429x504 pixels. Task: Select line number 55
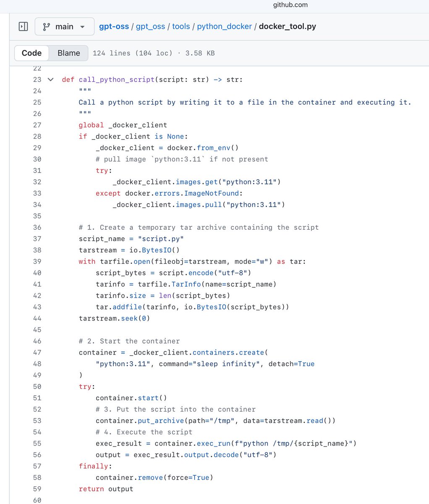pos(37,443)
